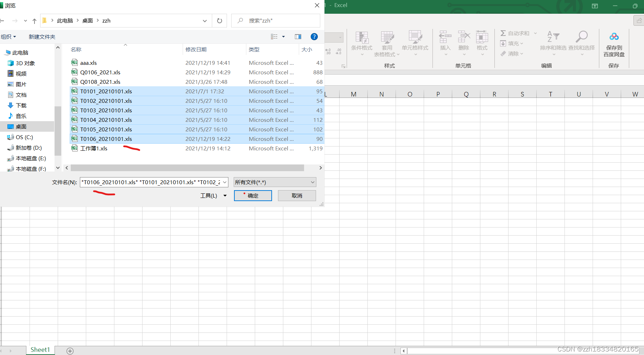Click 新建文件夹 button
The height and width of the screenshot is (355, 644).
42,37
